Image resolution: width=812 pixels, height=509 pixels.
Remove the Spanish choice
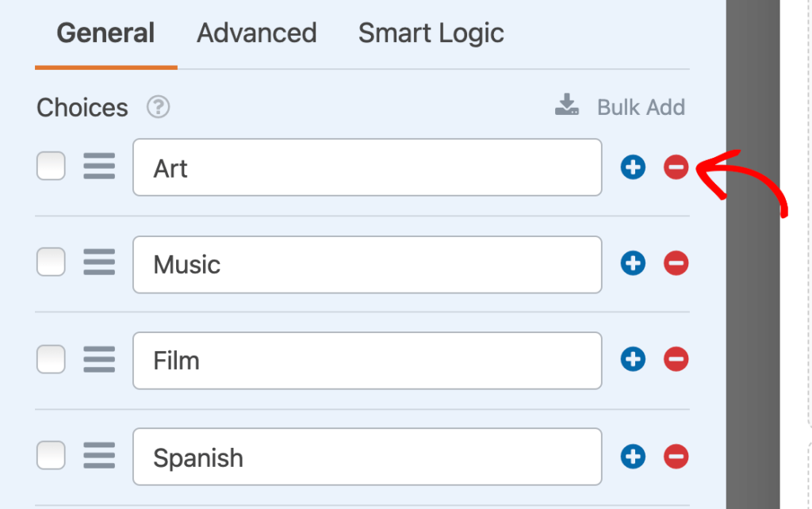pyautogui.click(x=676, y=456)
